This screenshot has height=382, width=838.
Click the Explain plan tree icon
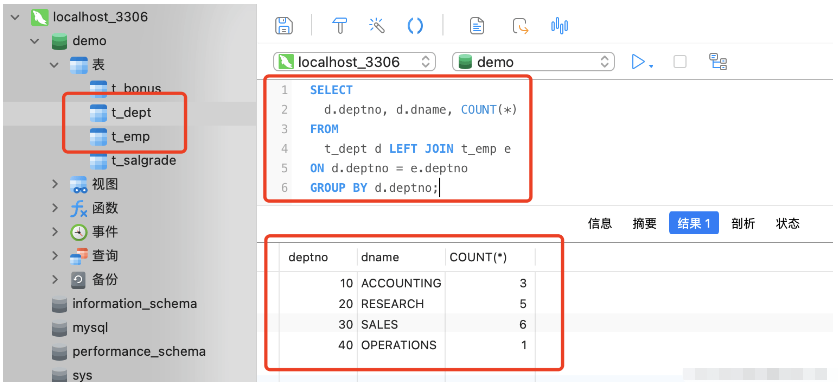[x=717, y=61]
